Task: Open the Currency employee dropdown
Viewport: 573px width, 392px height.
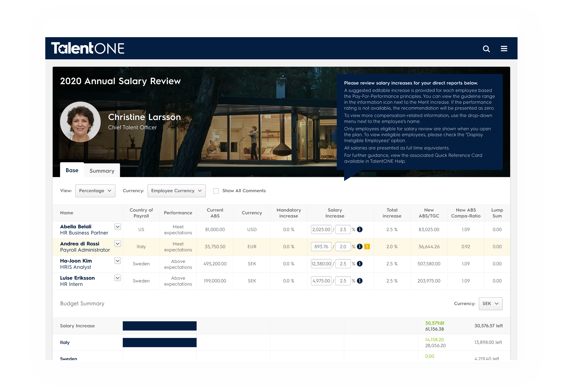Action: tap(175, 190)
